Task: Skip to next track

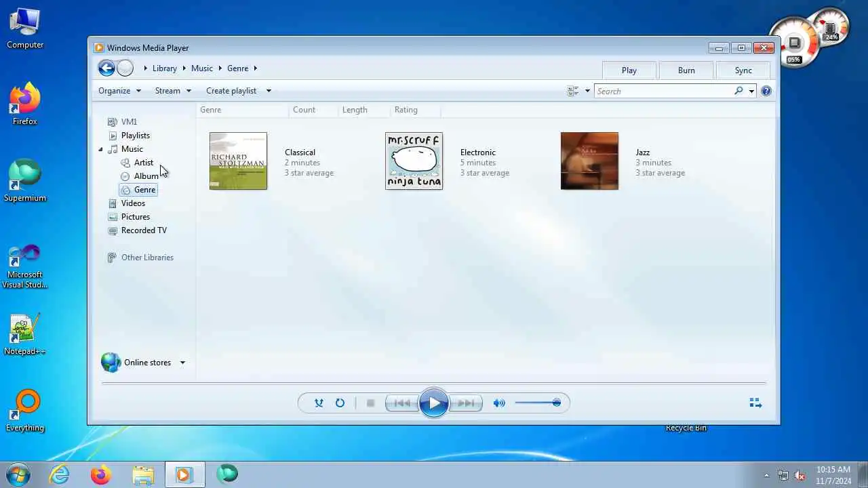Action: click(466, 403)
